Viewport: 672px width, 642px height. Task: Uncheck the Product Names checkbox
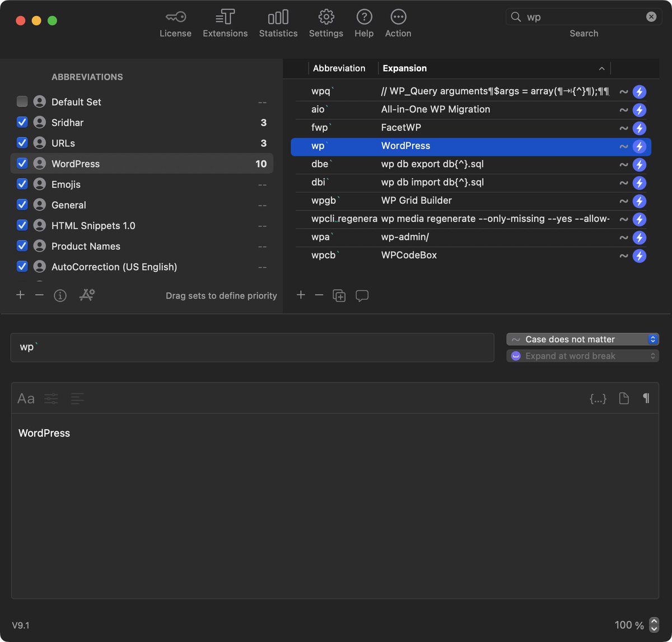click(x=22, y=246)
